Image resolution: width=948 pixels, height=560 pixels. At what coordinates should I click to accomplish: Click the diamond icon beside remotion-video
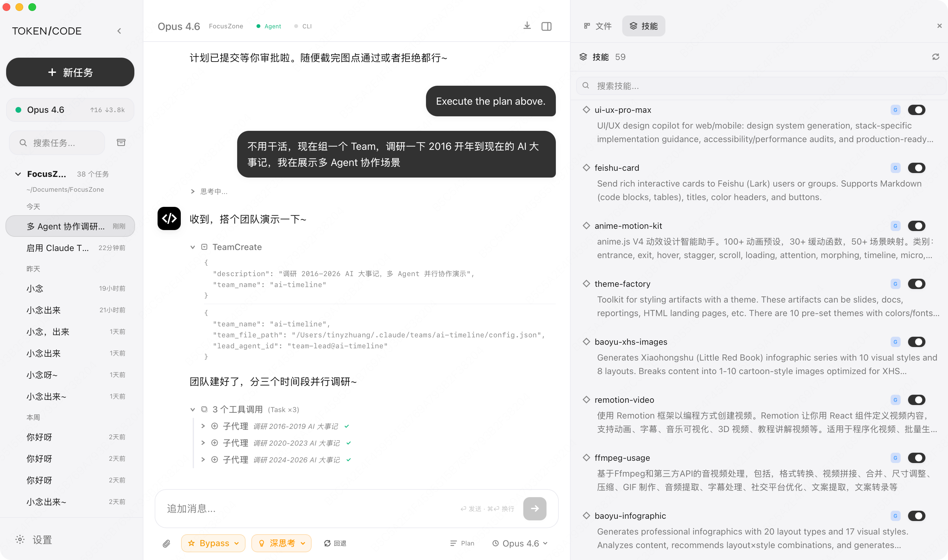(586, 399)
